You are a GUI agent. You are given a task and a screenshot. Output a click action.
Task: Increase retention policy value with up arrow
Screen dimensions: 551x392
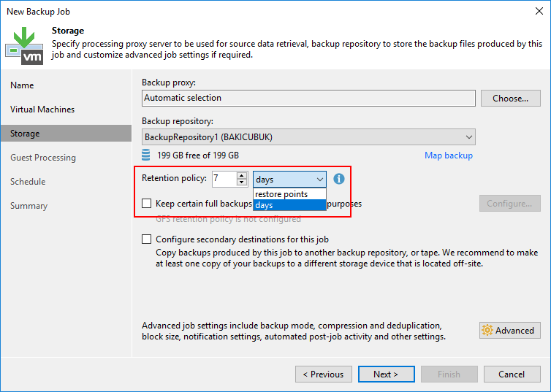242,175
